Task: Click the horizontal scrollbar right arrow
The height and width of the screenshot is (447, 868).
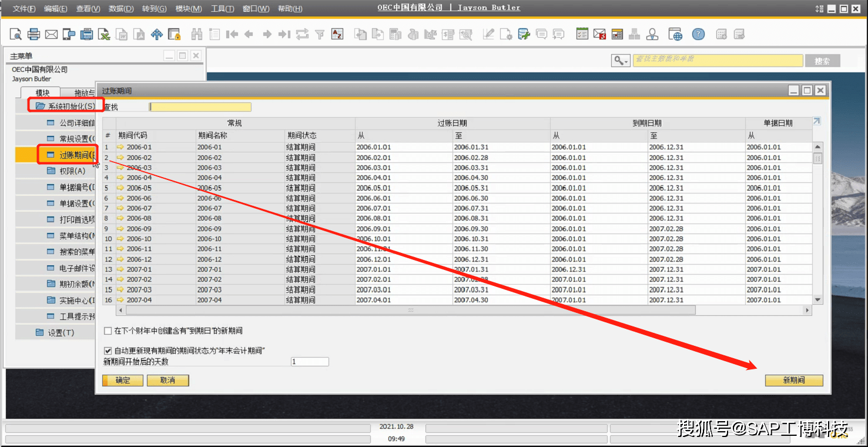Action: pos(807,310)
